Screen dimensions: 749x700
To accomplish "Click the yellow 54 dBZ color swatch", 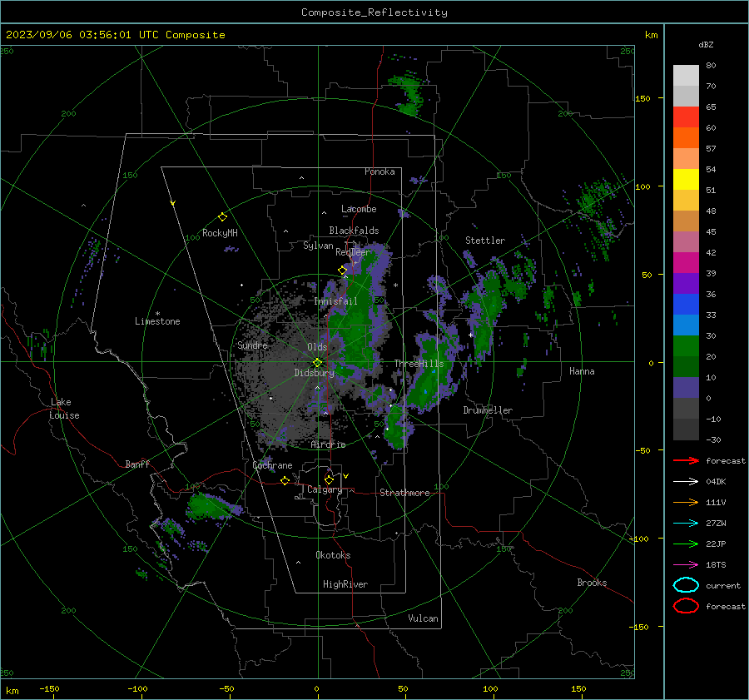I will tap(686, 180).
